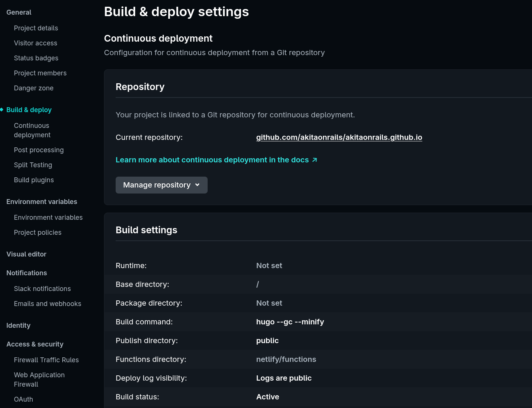The height and width of the screenshot is (408, 532).
Task: Select Project members in sidebar
Action: pyautogui.click(x=40, y=73)
